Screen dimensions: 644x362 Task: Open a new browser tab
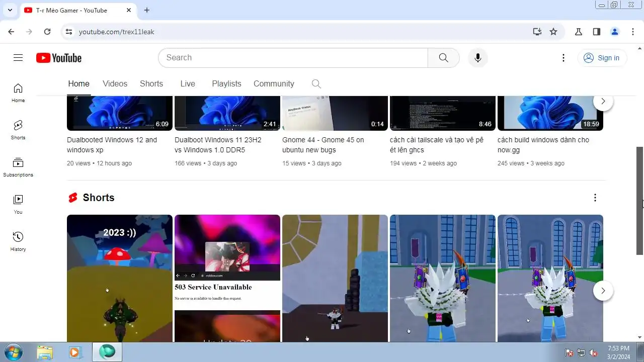click(146, 10)
